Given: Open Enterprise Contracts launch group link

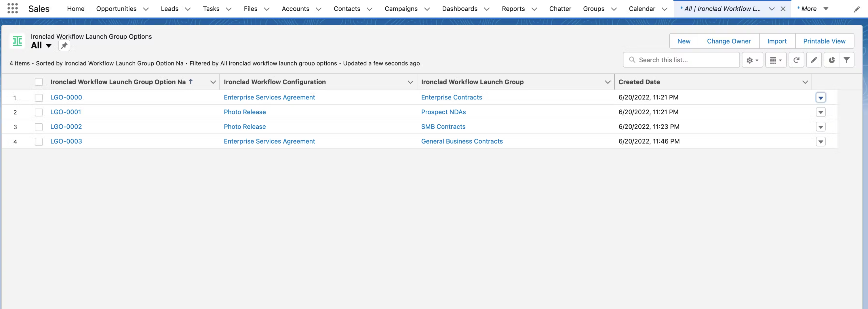Looking at the screenshot, I should point(452,97).
